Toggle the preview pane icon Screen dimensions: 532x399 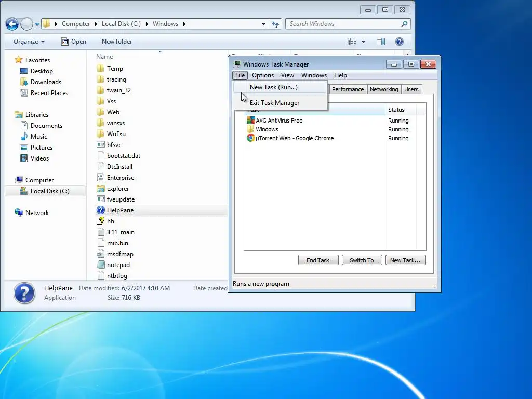381,42
